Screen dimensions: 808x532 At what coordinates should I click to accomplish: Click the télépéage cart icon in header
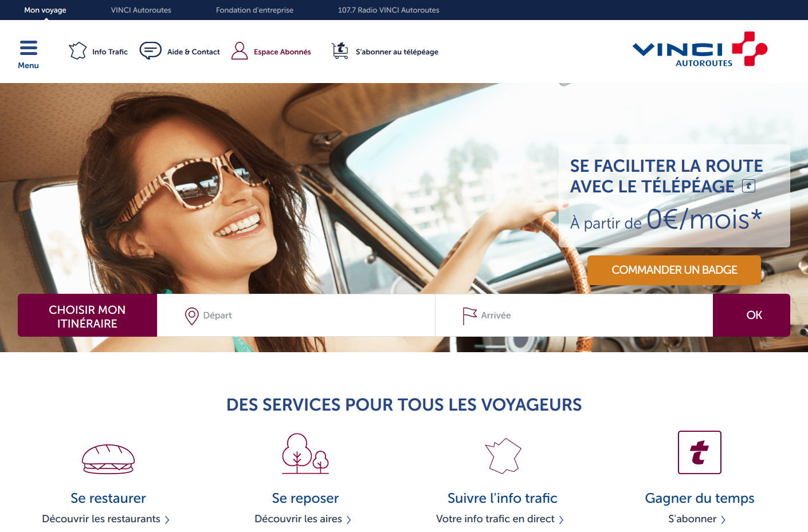point(340,50)
